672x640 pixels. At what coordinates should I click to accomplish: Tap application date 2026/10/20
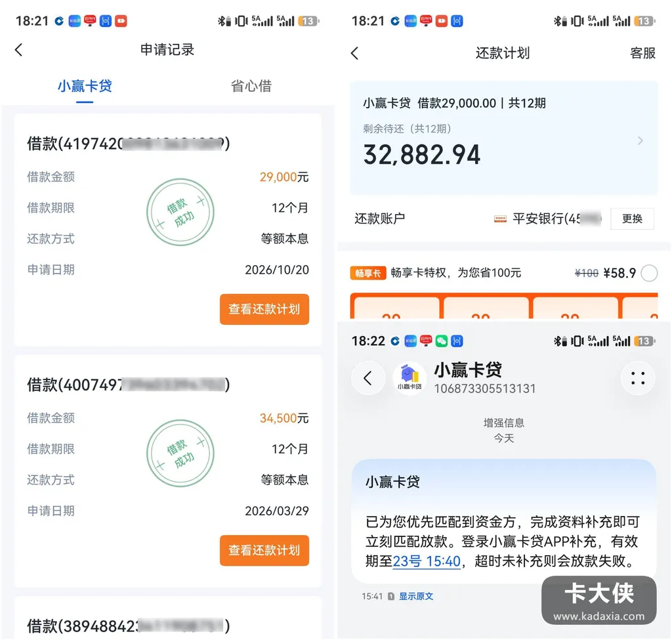click(277, 270)
